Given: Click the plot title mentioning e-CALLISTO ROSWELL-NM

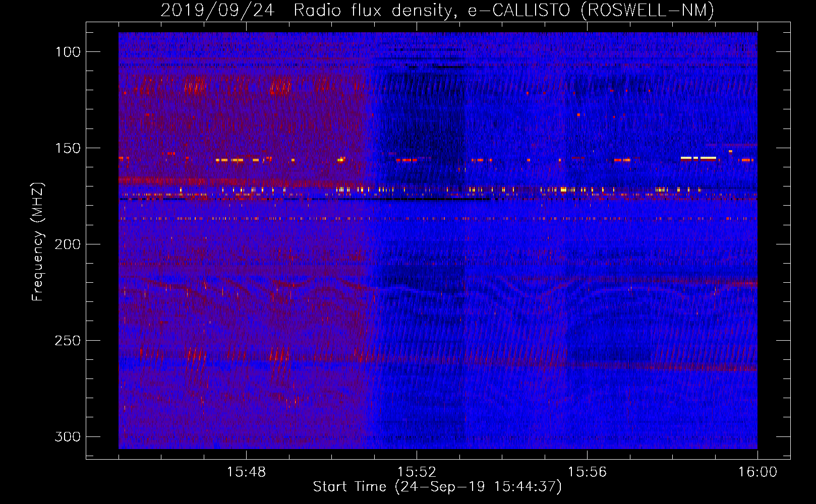Looking at the screenshot, I should tap(437, 10).
